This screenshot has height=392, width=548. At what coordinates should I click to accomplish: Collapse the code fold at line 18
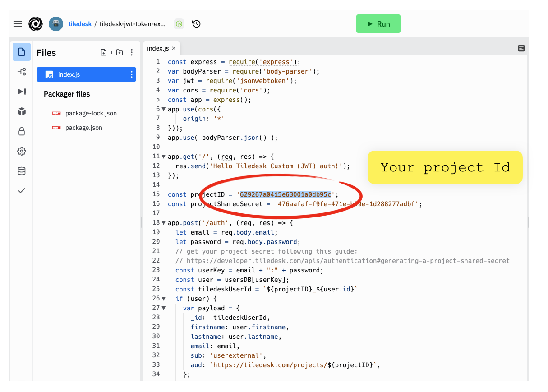click(x=163, y=223)
